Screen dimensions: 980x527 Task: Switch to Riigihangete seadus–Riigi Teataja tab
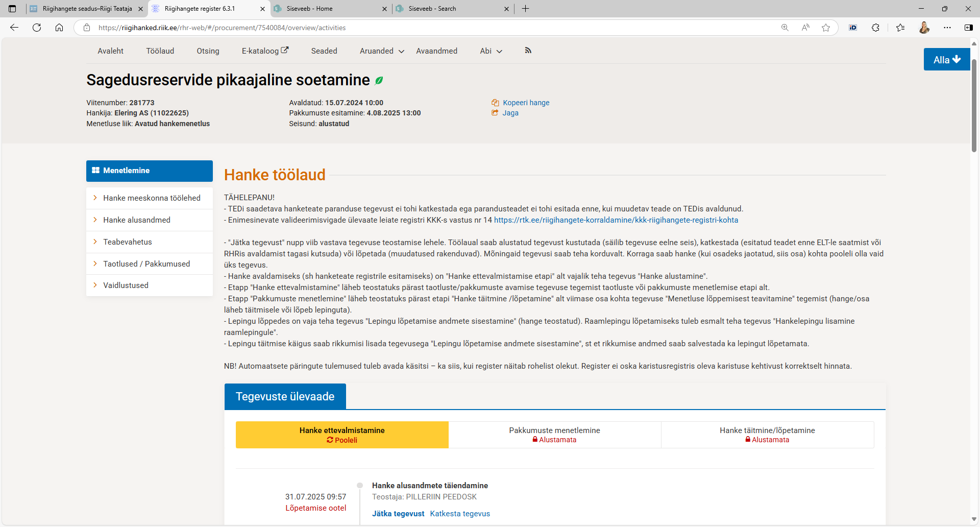[x=87, y=9]
